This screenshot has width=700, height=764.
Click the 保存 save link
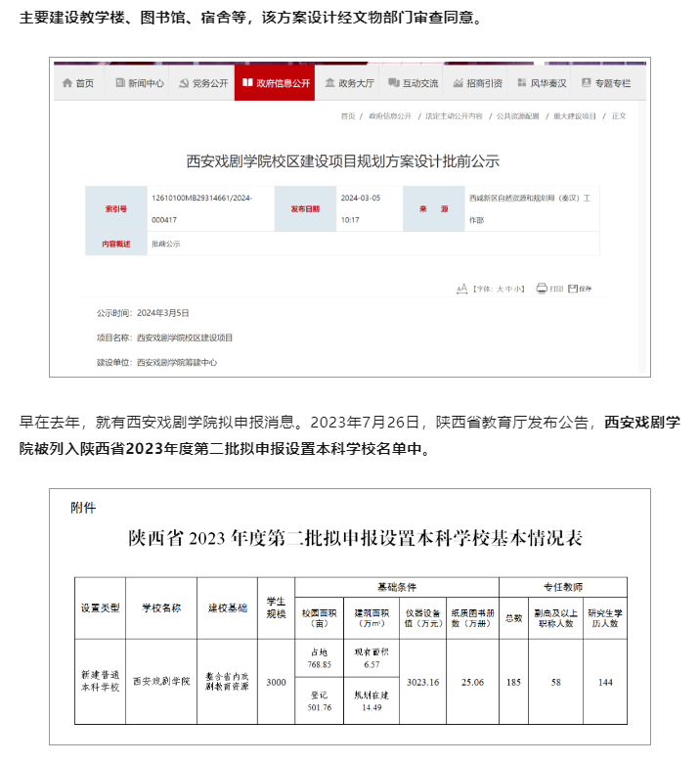[x=585, y=289]
